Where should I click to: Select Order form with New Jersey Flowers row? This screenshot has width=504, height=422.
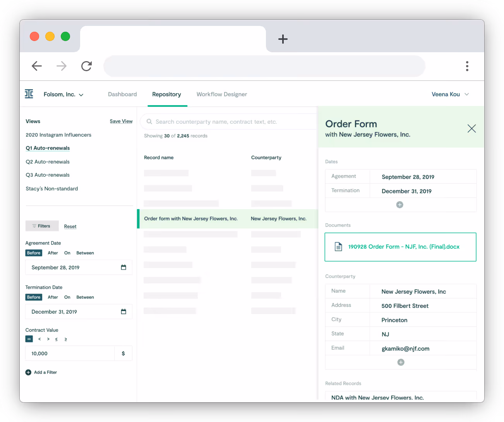coord(228,219)
